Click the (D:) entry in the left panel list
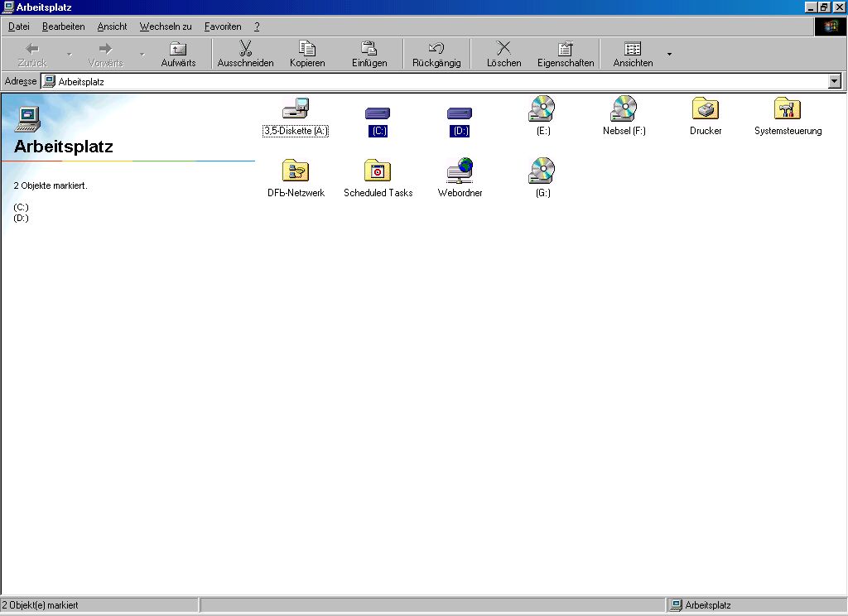The width and height of the screenshot is (848, 616). click(x=21, y=218)
